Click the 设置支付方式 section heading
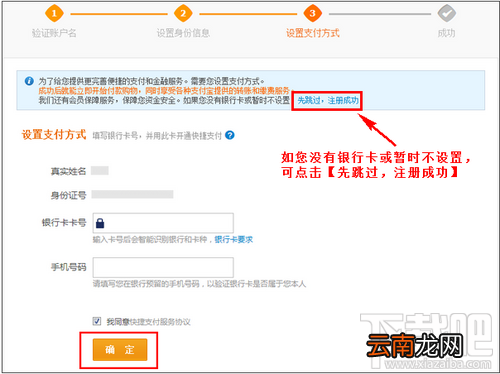This screenshot has width=500, height=374. (x=54, y=135)
